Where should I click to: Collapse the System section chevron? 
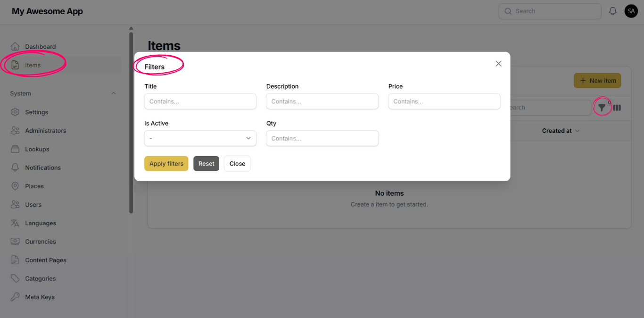[x=113, y=93]
